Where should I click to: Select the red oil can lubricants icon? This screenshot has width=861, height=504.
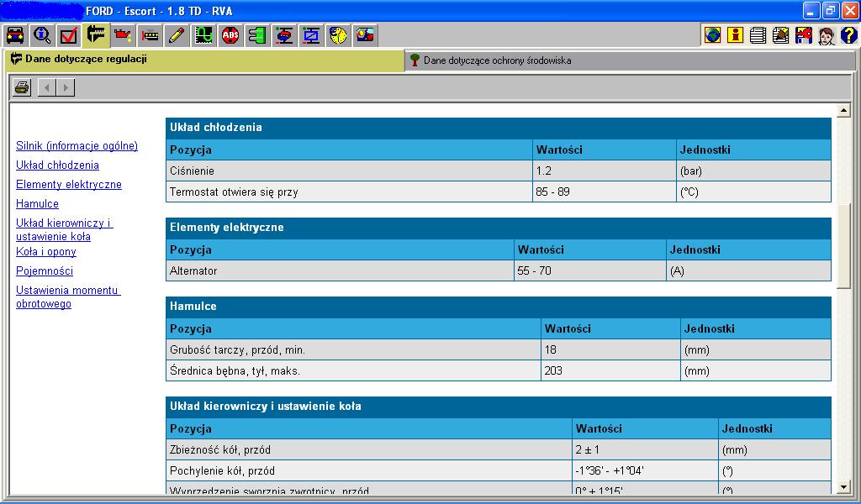tap(123, 35)
